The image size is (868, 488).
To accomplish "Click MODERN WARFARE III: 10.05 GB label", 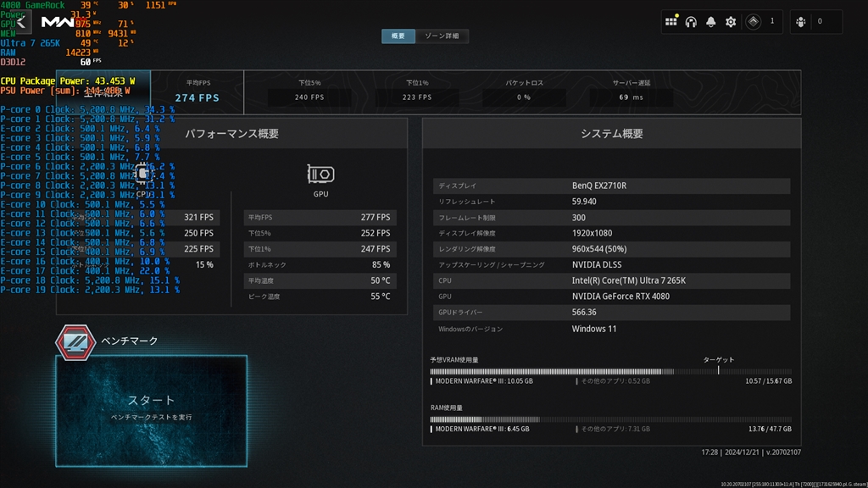I will [x=484, y=381].
